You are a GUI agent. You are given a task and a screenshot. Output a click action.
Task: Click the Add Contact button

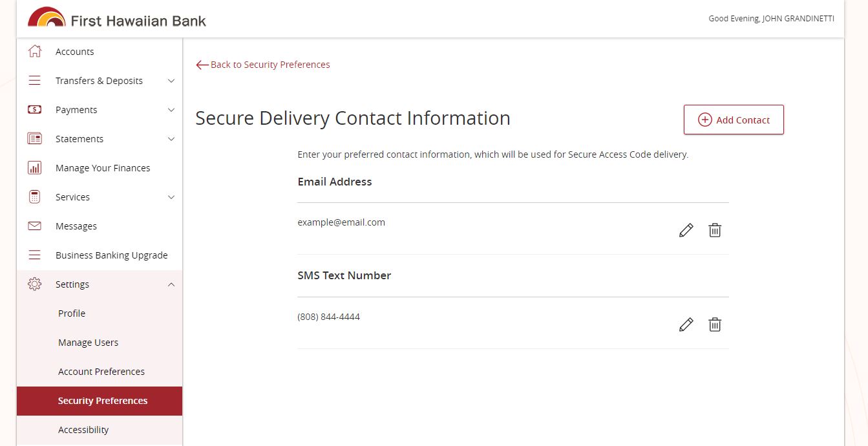734,120
